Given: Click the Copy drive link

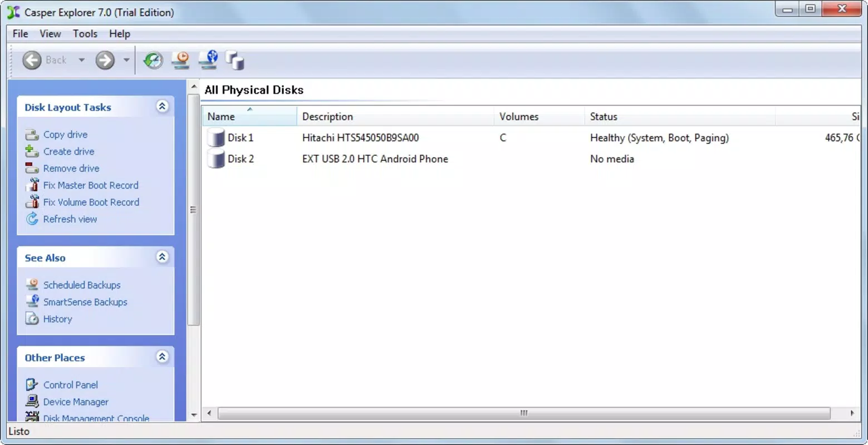Looking at the screenshot, I should tap(65, 135).
